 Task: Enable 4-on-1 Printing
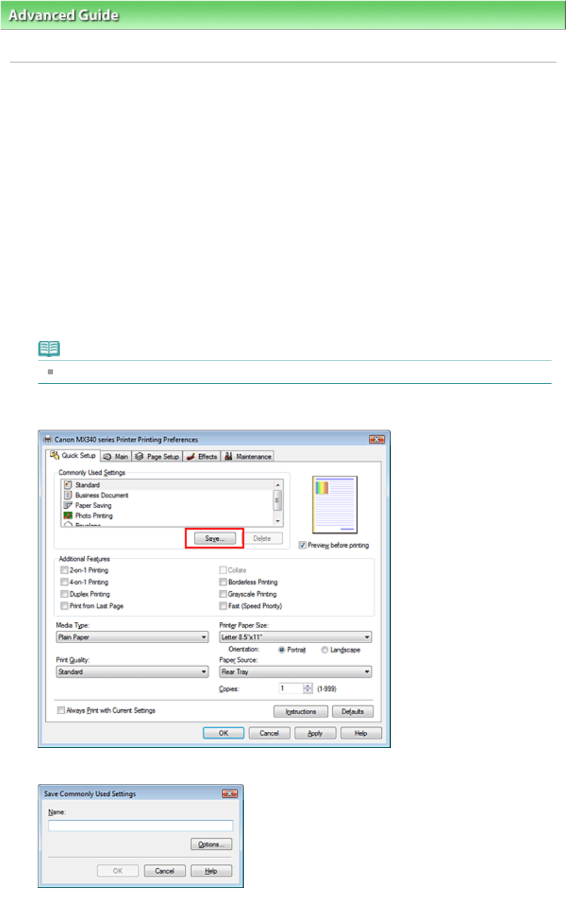(64, 582)
